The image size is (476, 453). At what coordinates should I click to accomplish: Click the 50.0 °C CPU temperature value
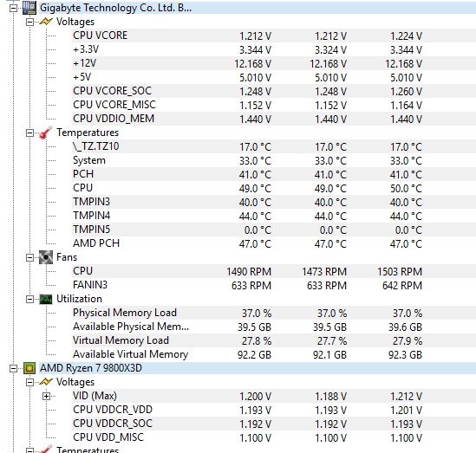click(x=406, y=189)
